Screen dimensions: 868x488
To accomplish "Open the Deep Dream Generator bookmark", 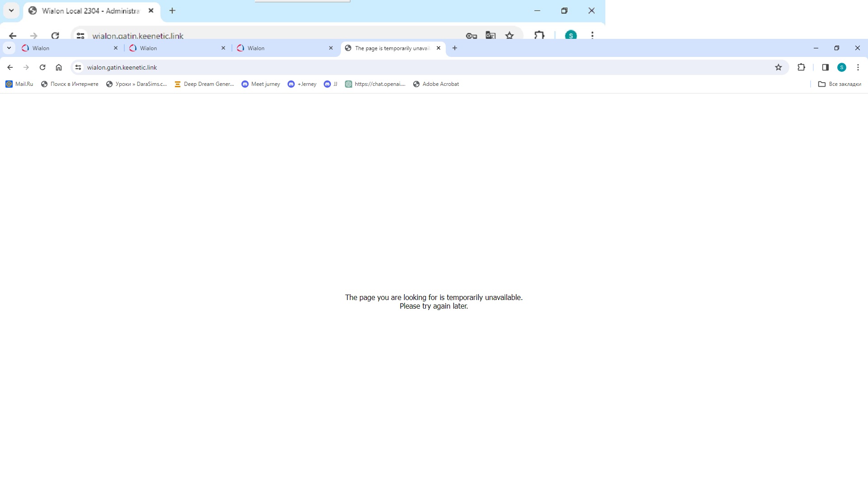I will click(x=204, y=84).
